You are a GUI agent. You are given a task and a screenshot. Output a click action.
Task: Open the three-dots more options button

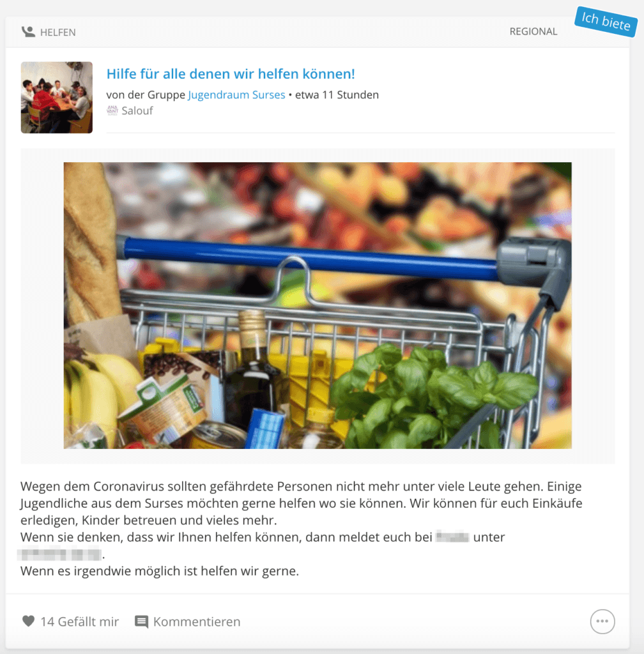tap(602, 621)
